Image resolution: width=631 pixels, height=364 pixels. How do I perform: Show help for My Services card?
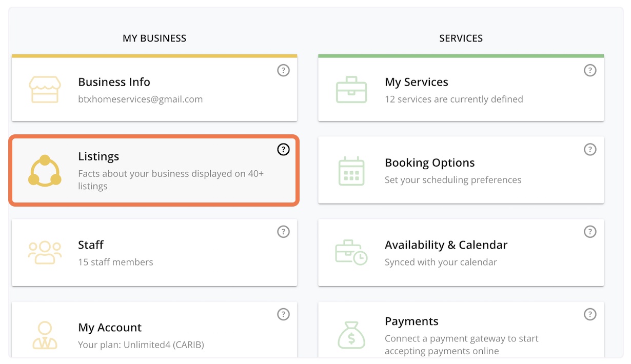coord(590,70)
